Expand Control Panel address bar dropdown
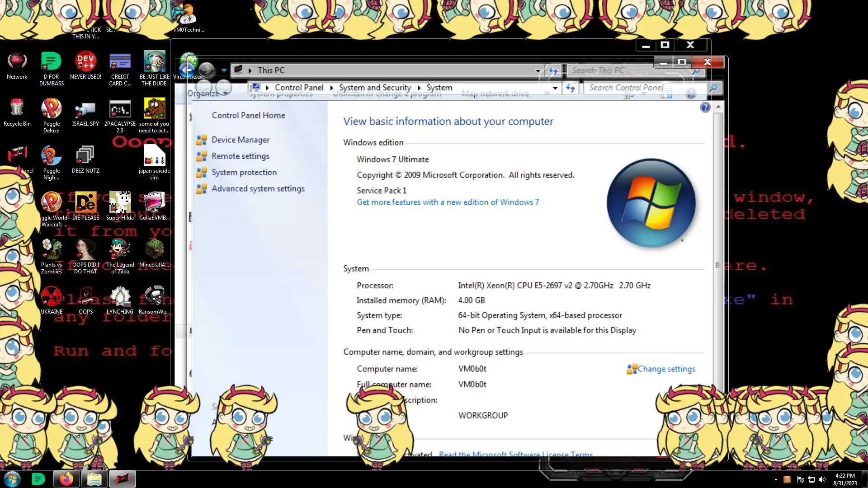 (x=555, y=88)
